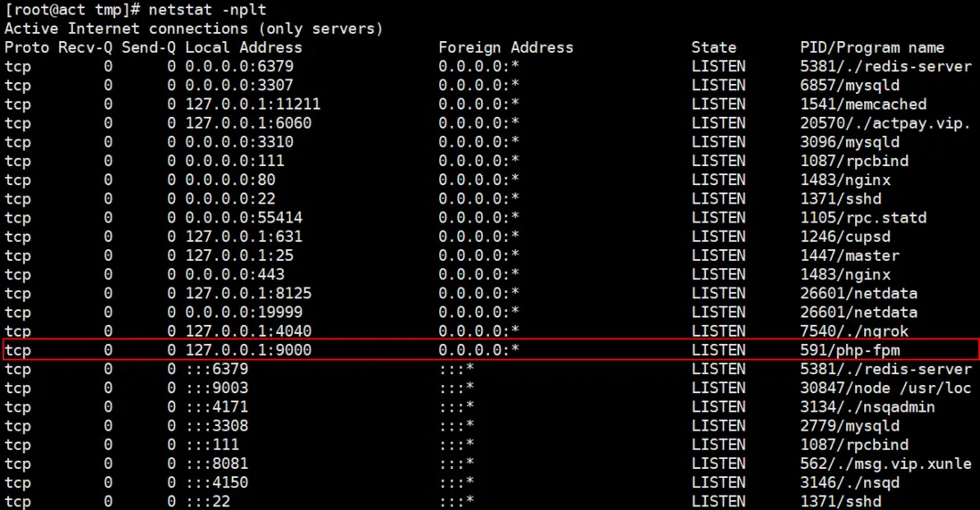Select local address :::6379

[x=216, y=369]
